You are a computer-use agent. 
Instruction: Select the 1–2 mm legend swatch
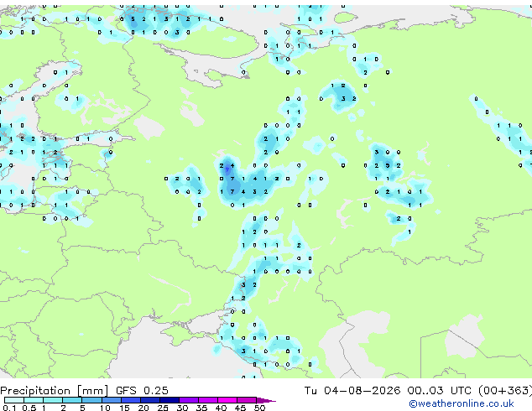(x=53, y=400)
